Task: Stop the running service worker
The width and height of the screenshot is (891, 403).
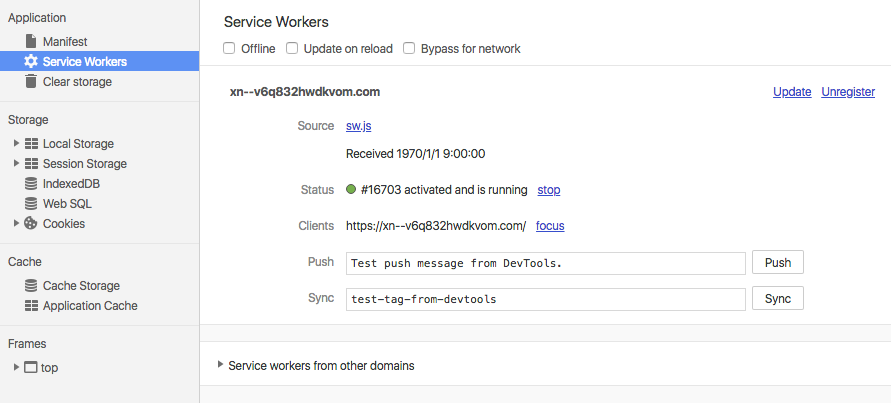Action: 549,190
